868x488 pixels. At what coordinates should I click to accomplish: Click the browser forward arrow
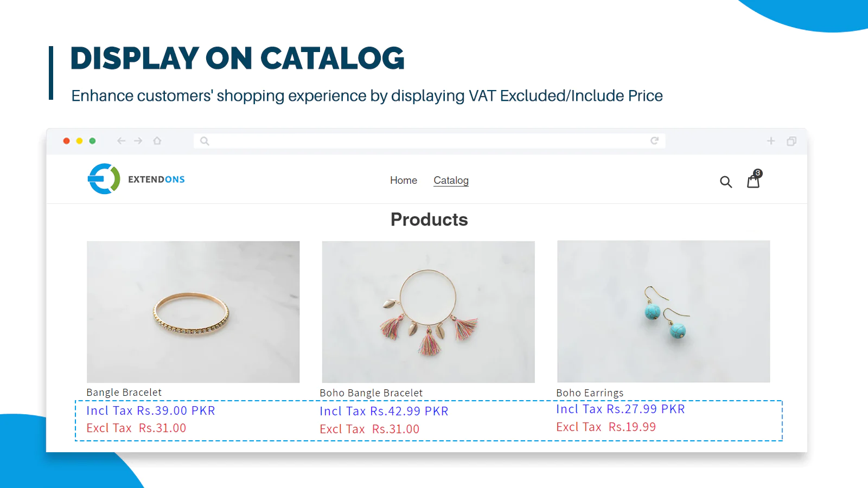click(138, 141)
